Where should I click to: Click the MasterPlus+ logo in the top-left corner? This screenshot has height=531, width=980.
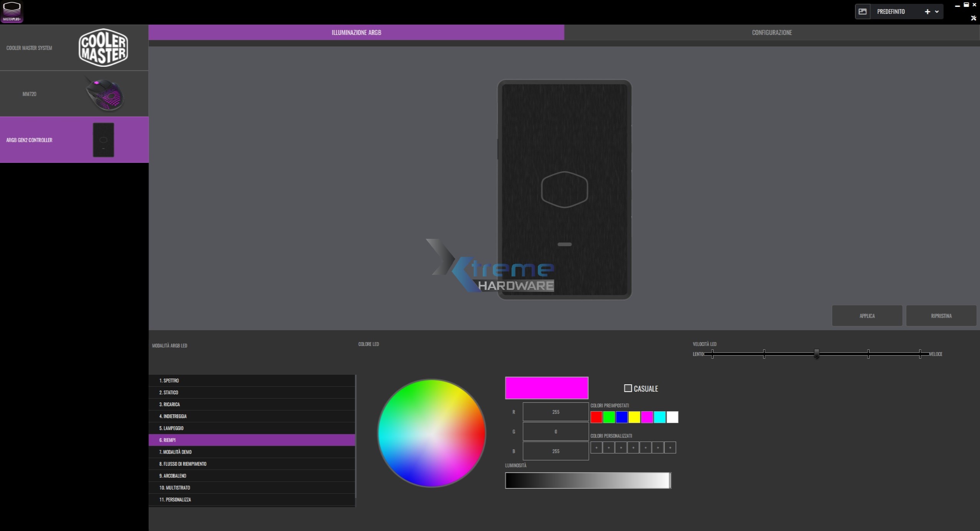click(x=12, y=12)
